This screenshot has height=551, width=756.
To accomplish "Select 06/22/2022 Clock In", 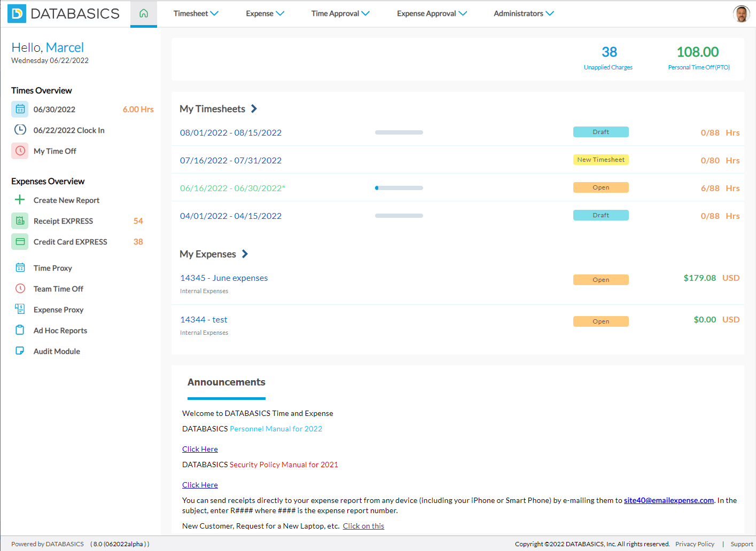I will [x=69, y=130].
